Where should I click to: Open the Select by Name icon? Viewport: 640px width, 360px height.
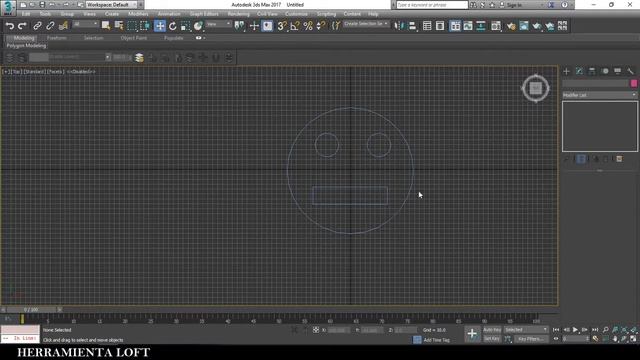point(119,26)
